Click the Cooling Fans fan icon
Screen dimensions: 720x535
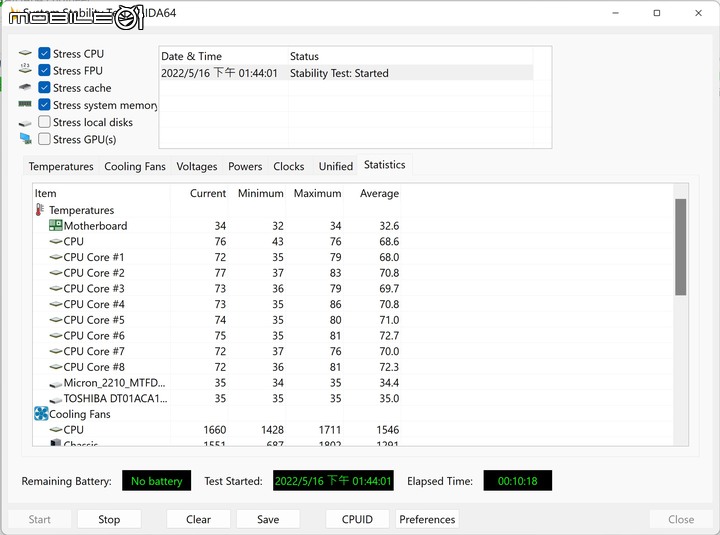(41, 414)
